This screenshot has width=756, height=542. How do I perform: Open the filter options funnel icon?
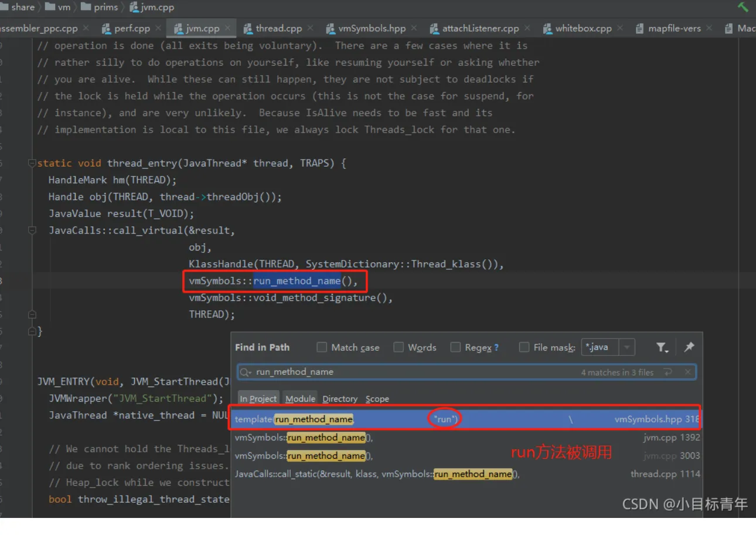(x=662, y=348)
